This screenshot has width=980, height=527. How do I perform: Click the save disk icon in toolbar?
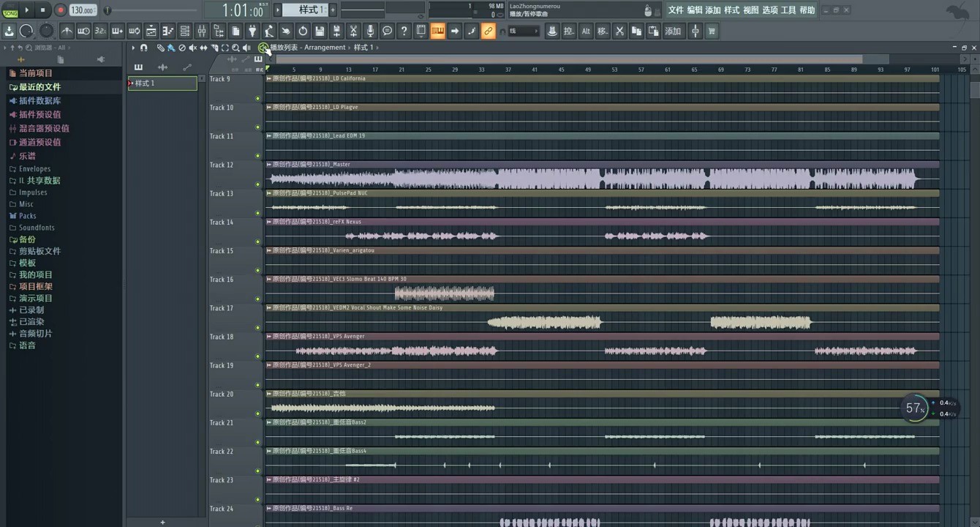pos(320,31)
